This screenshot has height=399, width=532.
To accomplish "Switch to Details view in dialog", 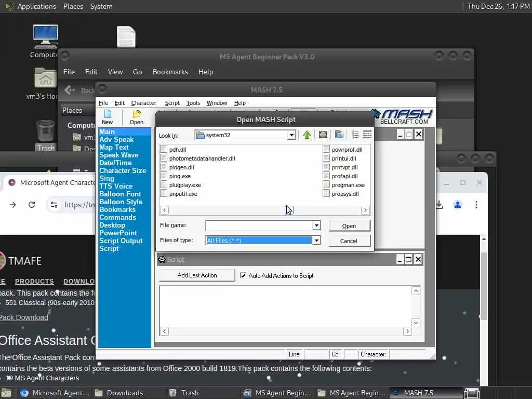I will (x=367, y=135).
